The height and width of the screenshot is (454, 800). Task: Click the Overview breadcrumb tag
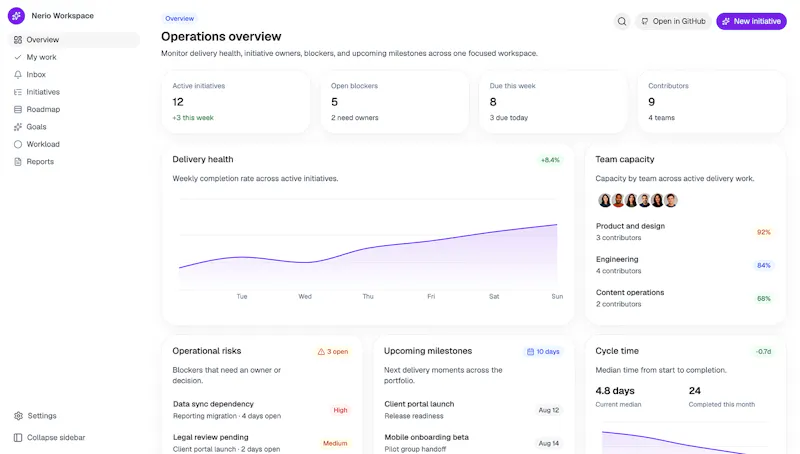[180, 18]
